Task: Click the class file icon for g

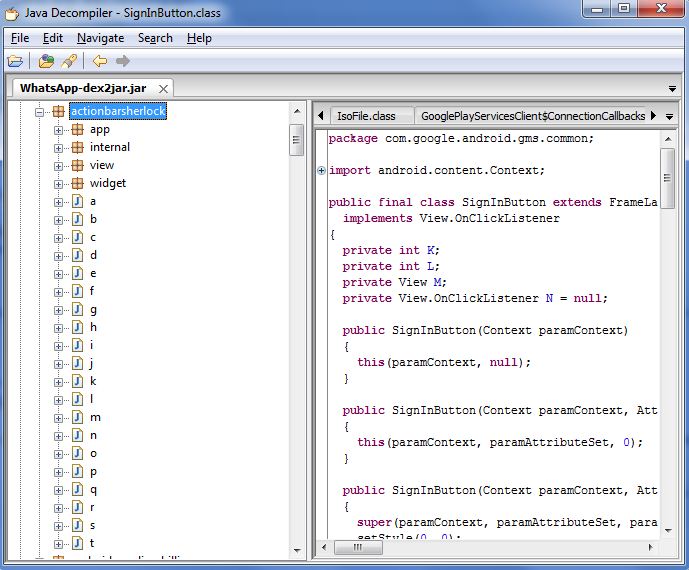Action: point(77,309)
